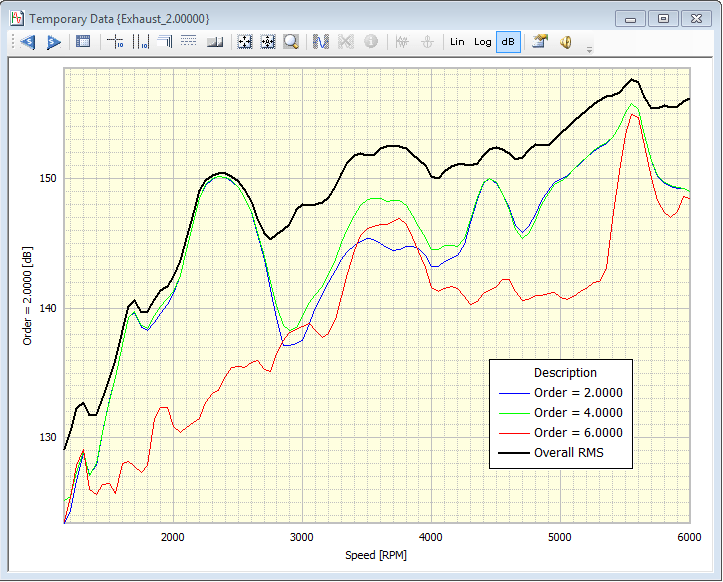Toggle the dB scale button
Viewport: 723px width, 582px height.
pyautogui.click(x=508, y=42)
